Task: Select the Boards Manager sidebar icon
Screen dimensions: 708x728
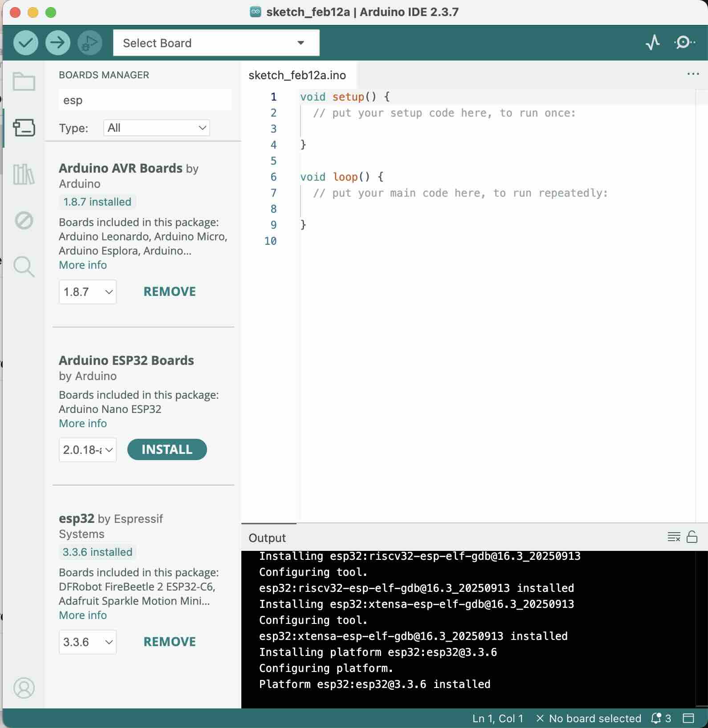Action: point(24,128)
